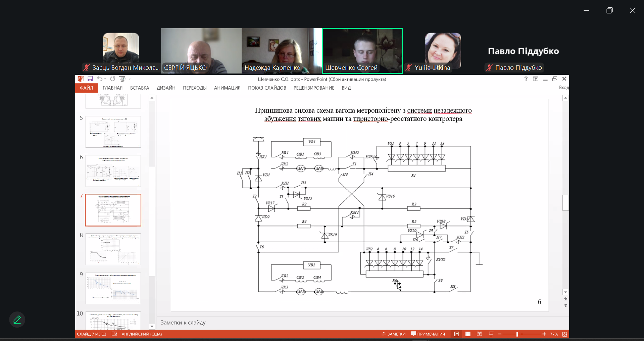644x341 pixels.
Task: Click the Save icon in PowerPoint toolbar
Action: [x=90, y=79]
